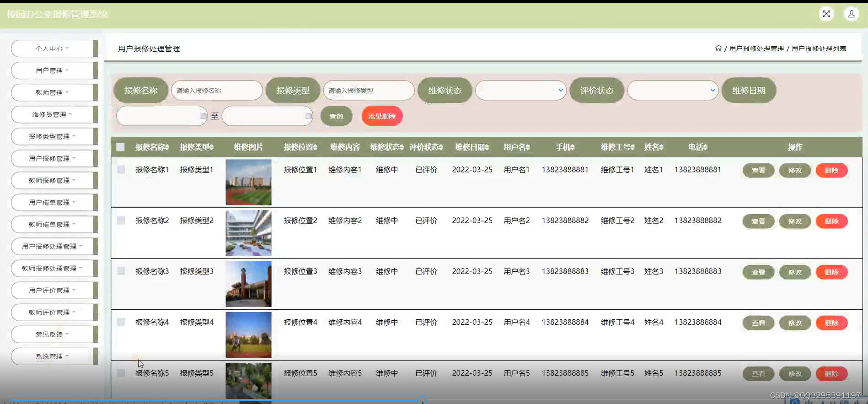The height and width of the screenshot is (404, 868).
Task: Open 教师评价管理 sidebar menu
Action: (x=54, y=312)
